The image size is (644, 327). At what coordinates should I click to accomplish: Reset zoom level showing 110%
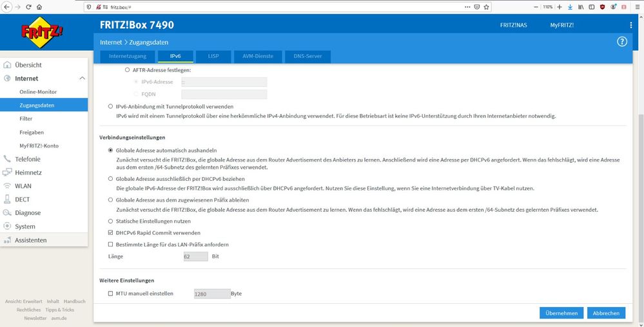tap(547, 7)
